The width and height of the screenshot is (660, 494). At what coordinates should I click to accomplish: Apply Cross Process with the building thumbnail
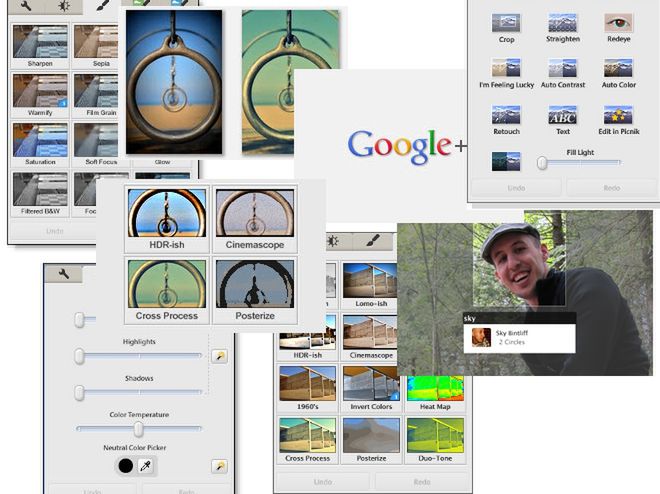pos(307,441)
